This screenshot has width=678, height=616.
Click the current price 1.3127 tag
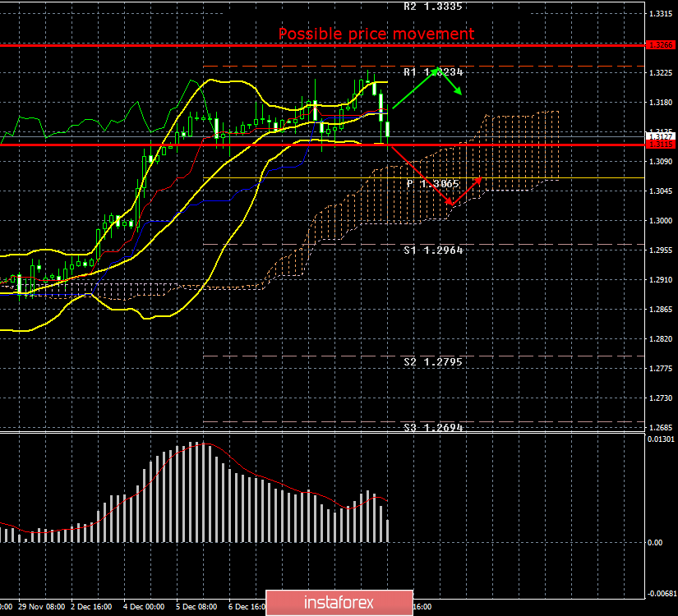pyautogui.click(x=660, y=136)
